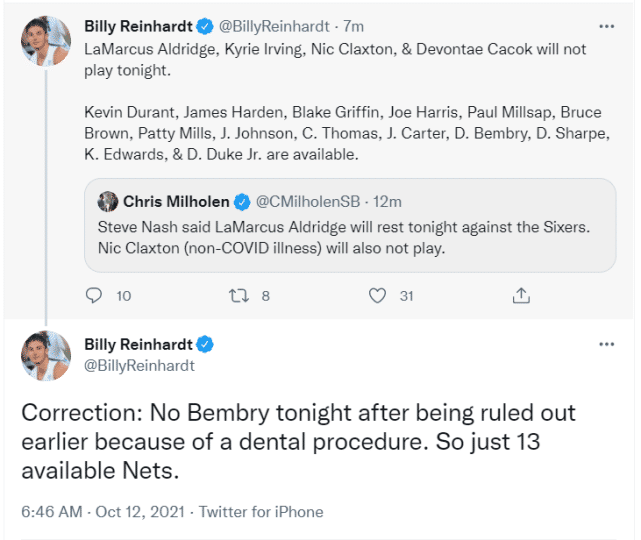Viewport: 641px width, 540px height.
Task: Click the Twitter for iPhone source link
Action: point(261,511)
